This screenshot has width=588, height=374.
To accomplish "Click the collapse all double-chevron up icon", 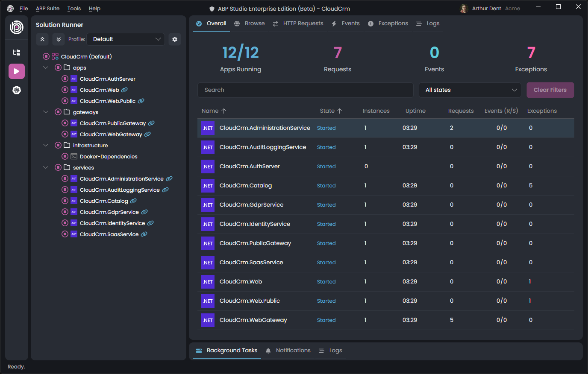I will tap(42, 39).
